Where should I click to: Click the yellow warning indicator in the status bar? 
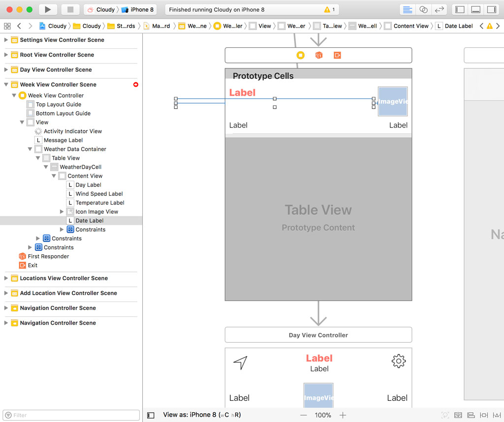[x=329, y=10]
